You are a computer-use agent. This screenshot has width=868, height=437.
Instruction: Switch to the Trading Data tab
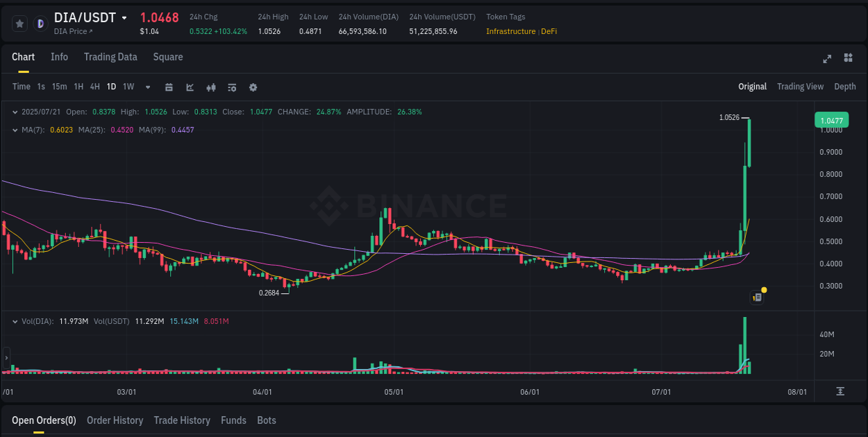pos(110,57)
